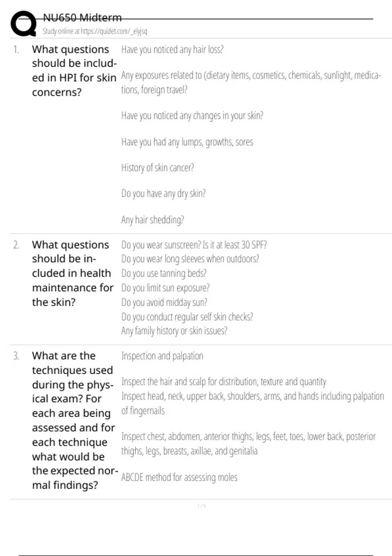Click 'Have you noticed any hair loss?'
Image resolution: width=392 pixels, height=556 pixels.
(172, 49)
